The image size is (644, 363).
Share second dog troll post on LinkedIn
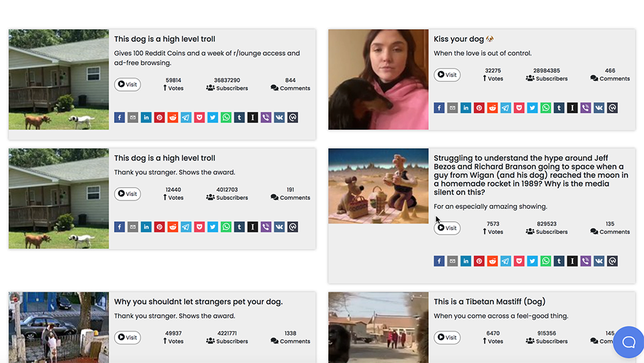[x=146, y=227]
